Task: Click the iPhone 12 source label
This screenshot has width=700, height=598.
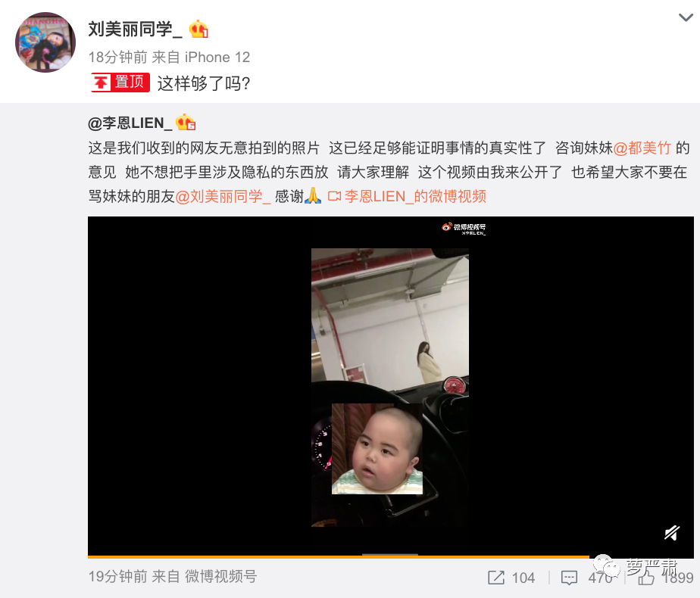Action: (x=217, y=57)
